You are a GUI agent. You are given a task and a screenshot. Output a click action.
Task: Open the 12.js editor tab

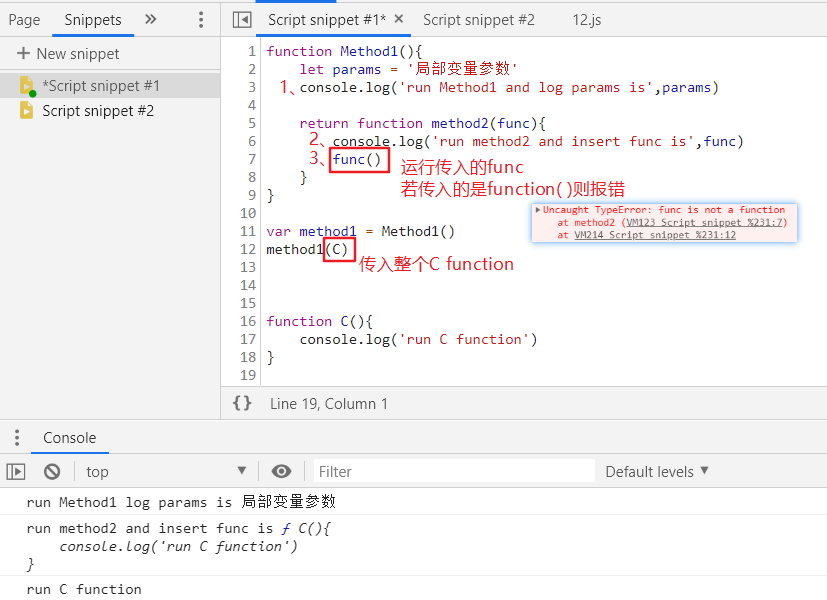[586, 20]
